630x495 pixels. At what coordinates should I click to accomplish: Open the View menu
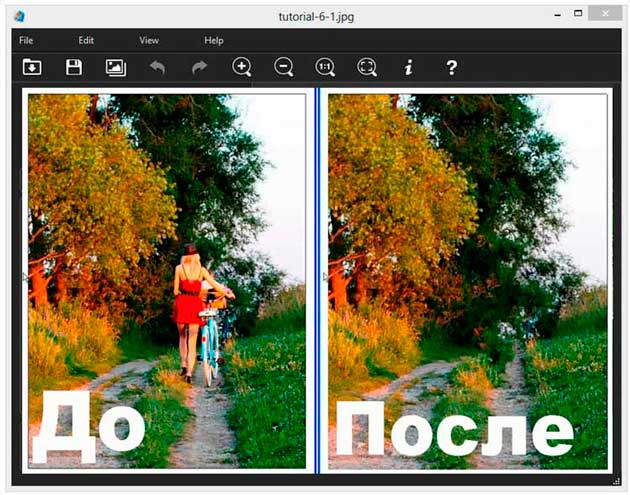click(x=149, y=40)
